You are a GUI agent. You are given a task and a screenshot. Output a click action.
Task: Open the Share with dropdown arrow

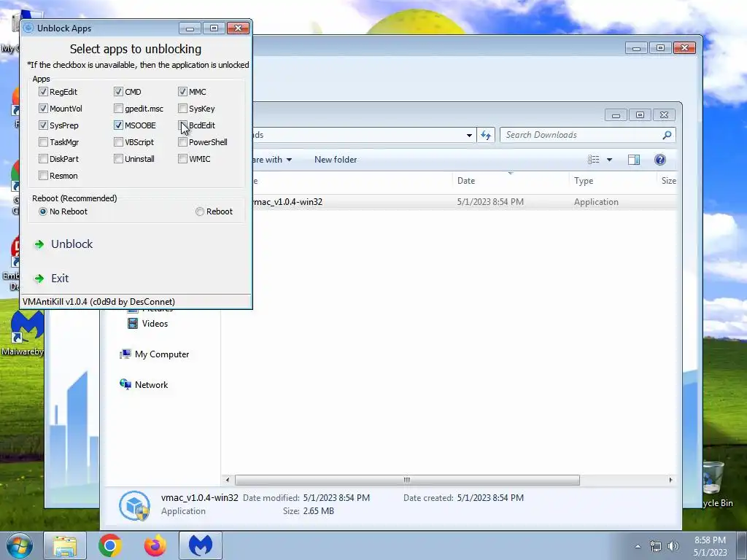pos(289,160)
